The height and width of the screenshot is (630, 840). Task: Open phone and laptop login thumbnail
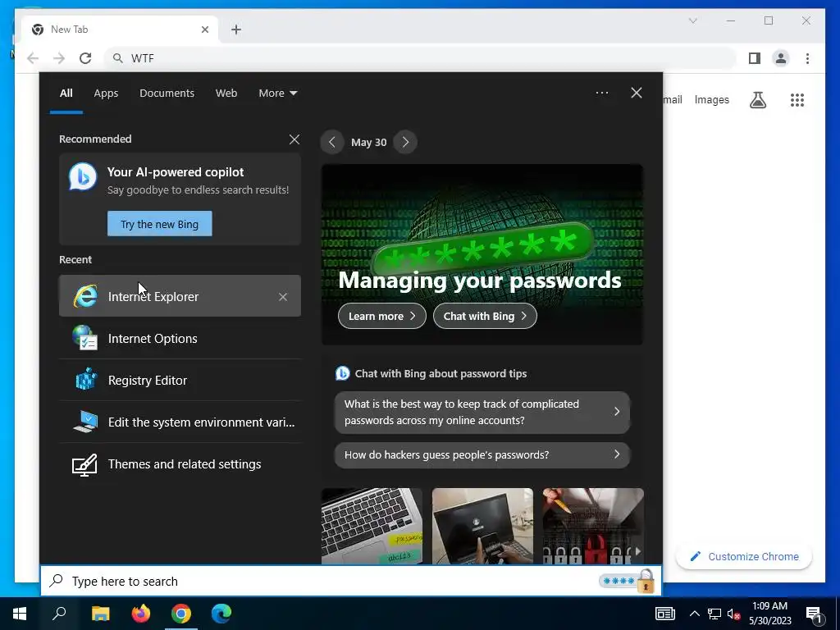[482, 526]
